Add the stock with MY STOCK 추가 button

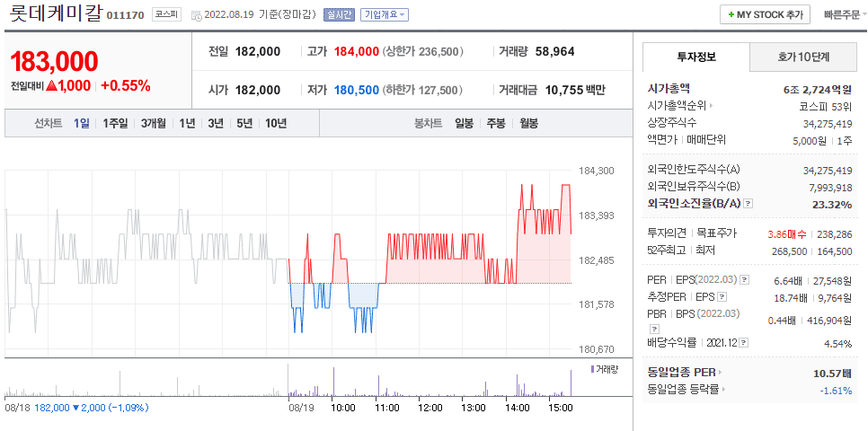click(765, 15)
